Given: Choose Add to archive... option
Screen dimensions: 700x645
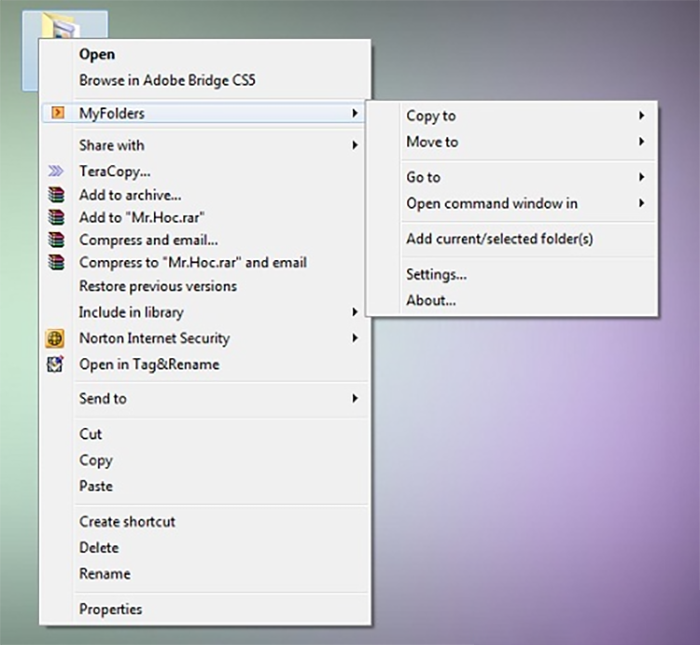Looking at the screenshot, I should pyautogui.click(x=205, y=195).
